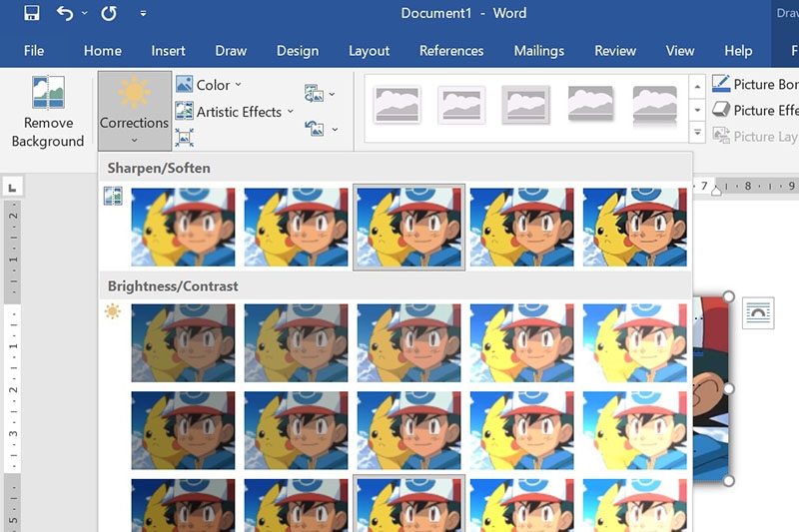The width and height of the screenshot is (799, 532).
Task: Switch to the Design tab
Action: click(297, 51)
